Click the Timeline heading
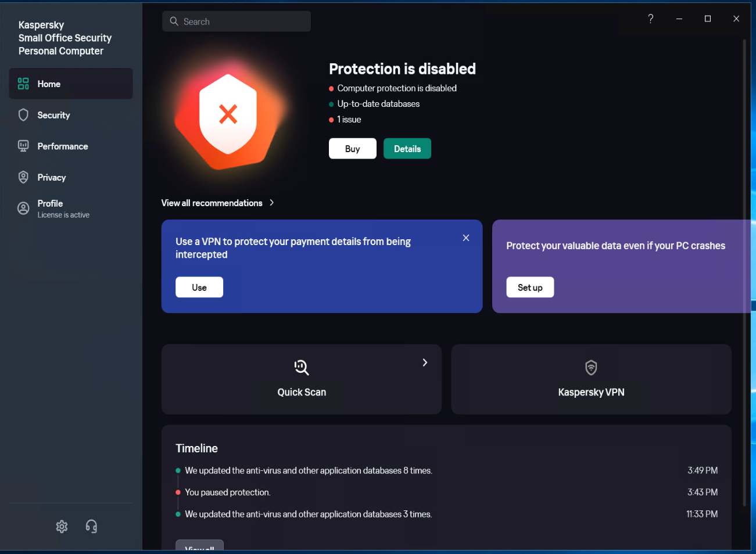The height and width of the screenshot is (554, 756). click(x=197, y=448)
